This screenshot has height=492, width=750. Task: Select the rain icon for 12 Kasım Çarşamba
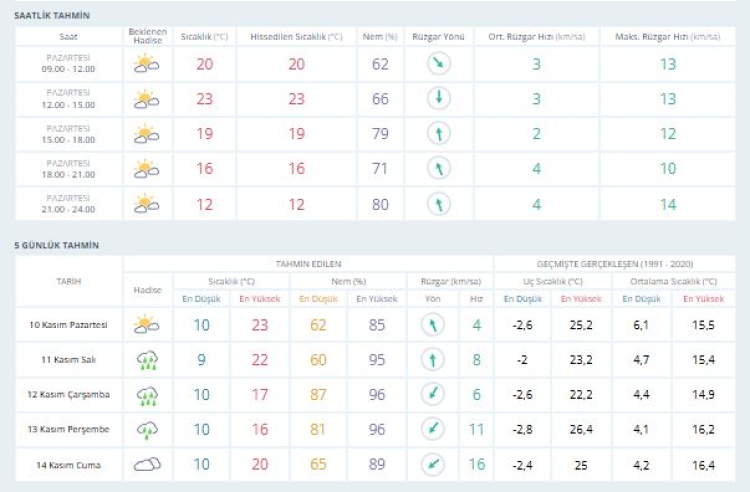click(x=147, y=395)
